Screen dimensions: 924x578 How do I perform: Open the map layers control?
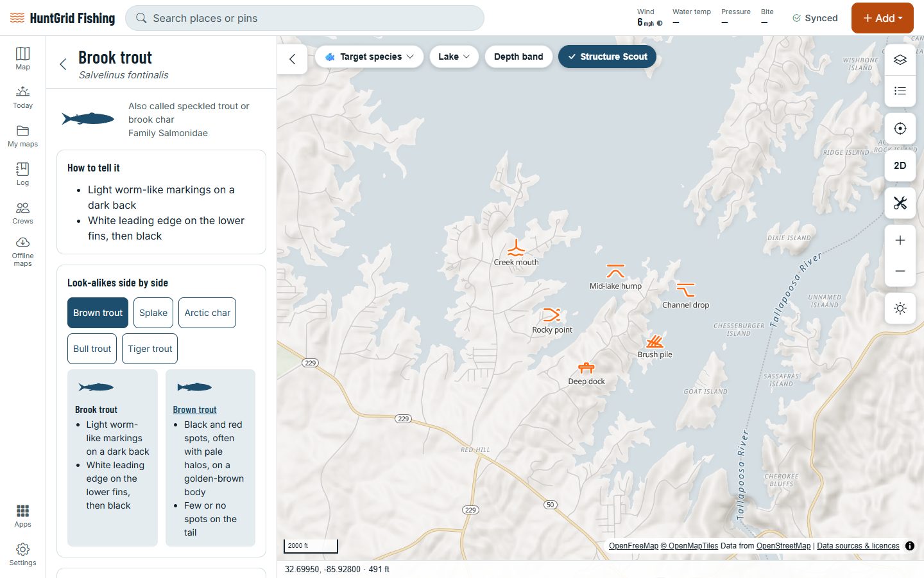click(x=900, y=60)
